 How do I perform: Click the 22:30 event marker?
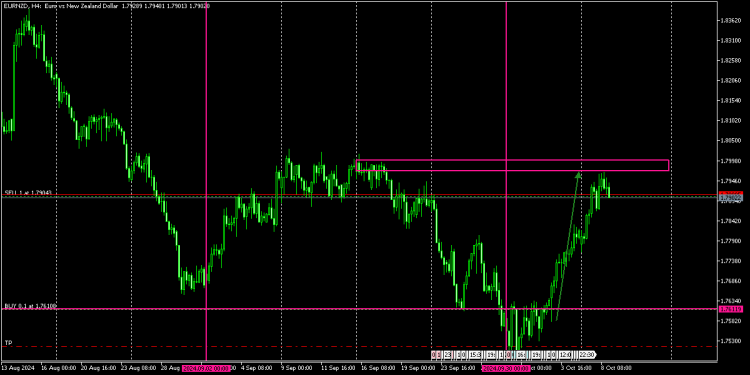587,354
